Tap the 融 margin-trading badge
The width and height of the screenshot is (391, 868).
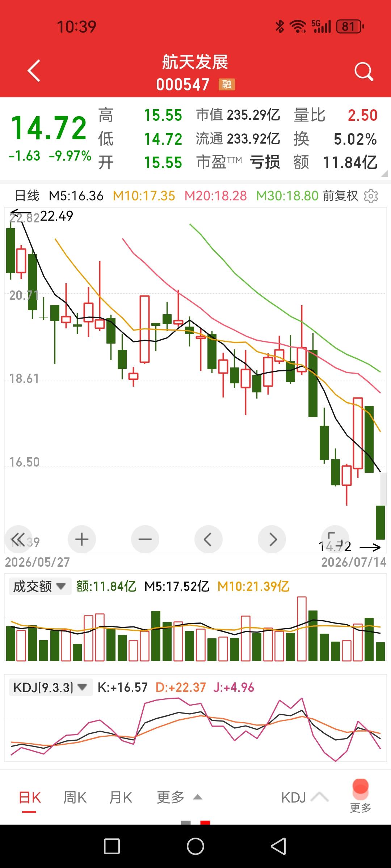[227, 85]
